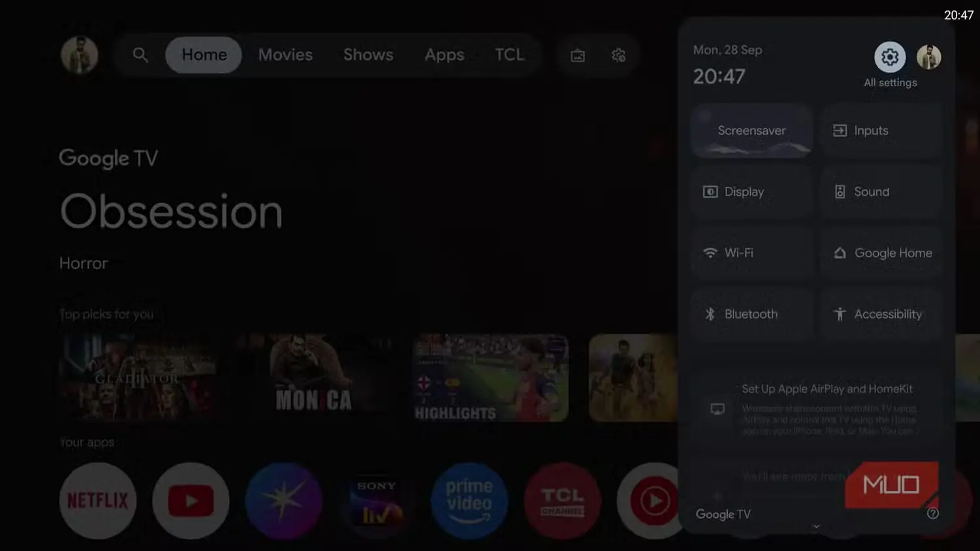Switch to the Movies tab

[286, 55]
